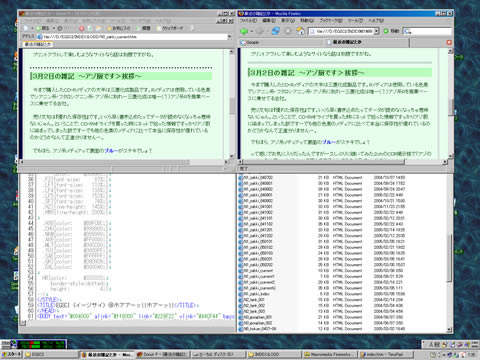480x360 pixels.
Task: Click the Stop icon in Firefox's toolbar
Action: (x=288, y=31)
